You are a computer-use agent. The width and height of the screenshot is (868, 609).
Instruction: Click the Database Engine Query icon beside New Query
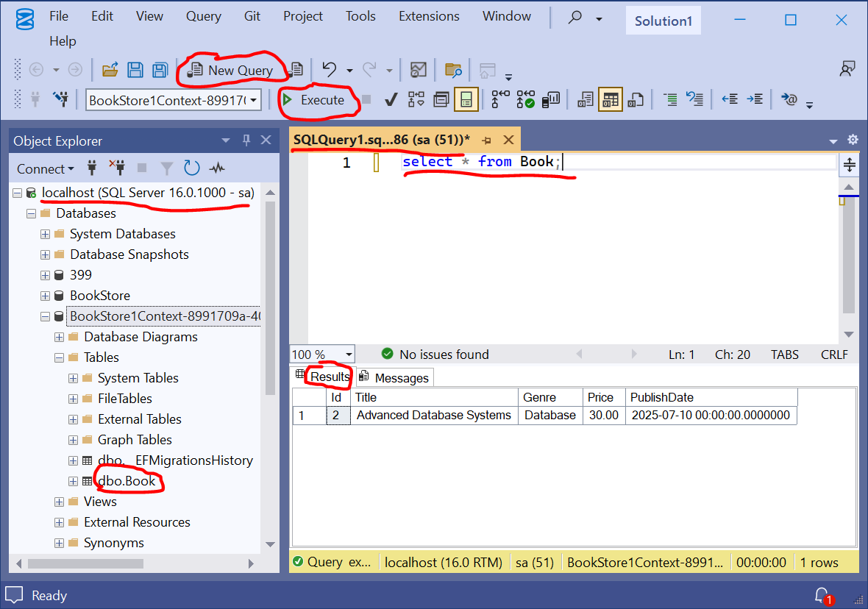(x=297, y=70)
